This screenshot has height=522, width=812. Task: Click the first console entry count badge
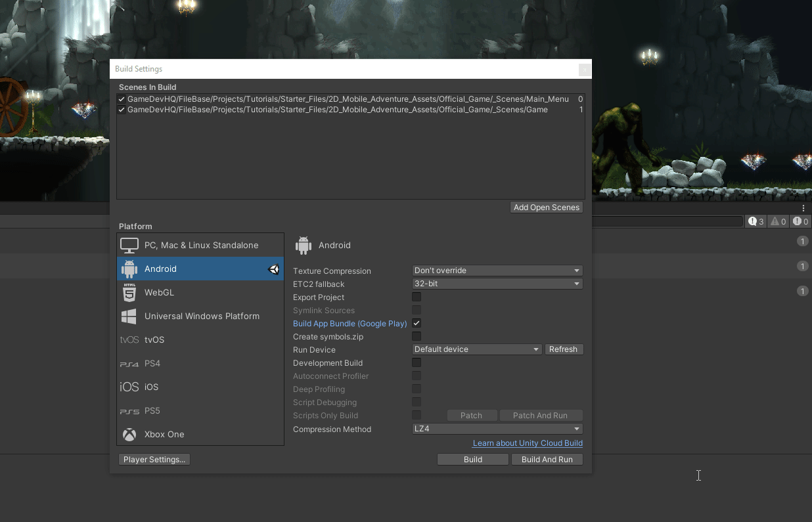pos(802,241)
